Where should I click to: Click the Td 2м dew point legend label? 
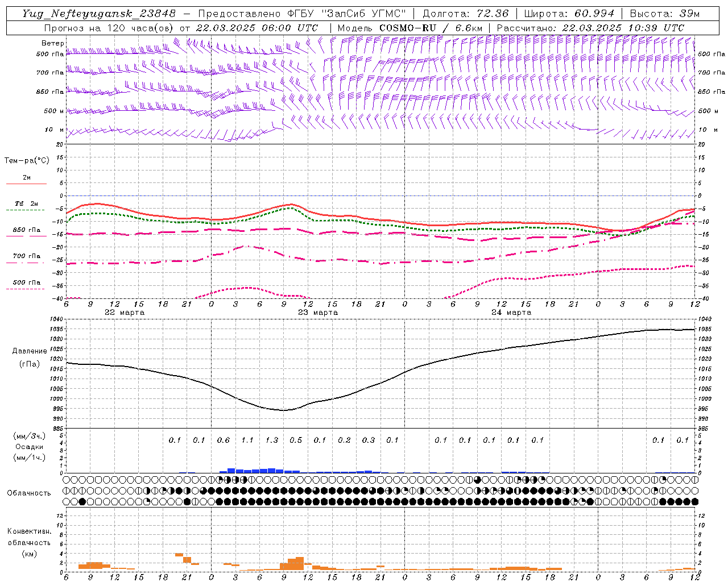point(26,203)
